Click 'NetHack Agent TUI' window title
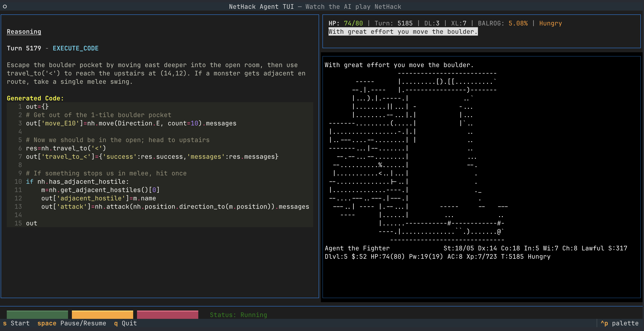Viewport: 644px width, 331px height. click(x=262, y=7)
